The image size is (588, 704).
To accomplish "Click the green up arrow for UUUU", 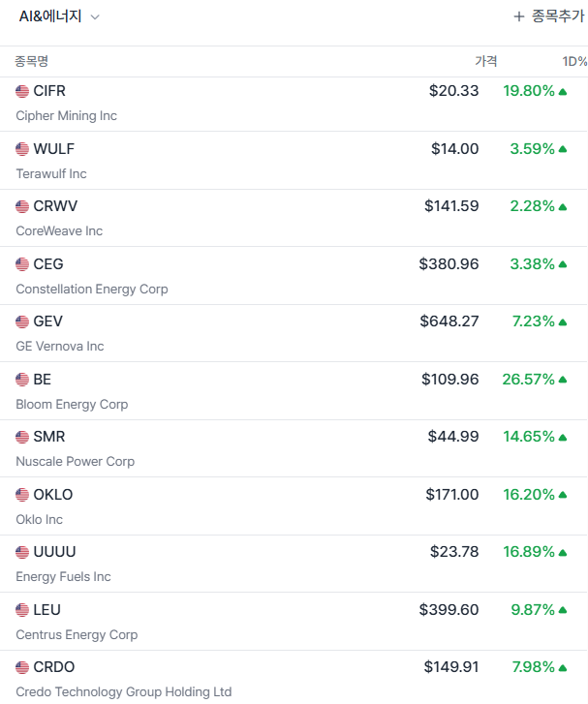I will click(x=563, y=552).
